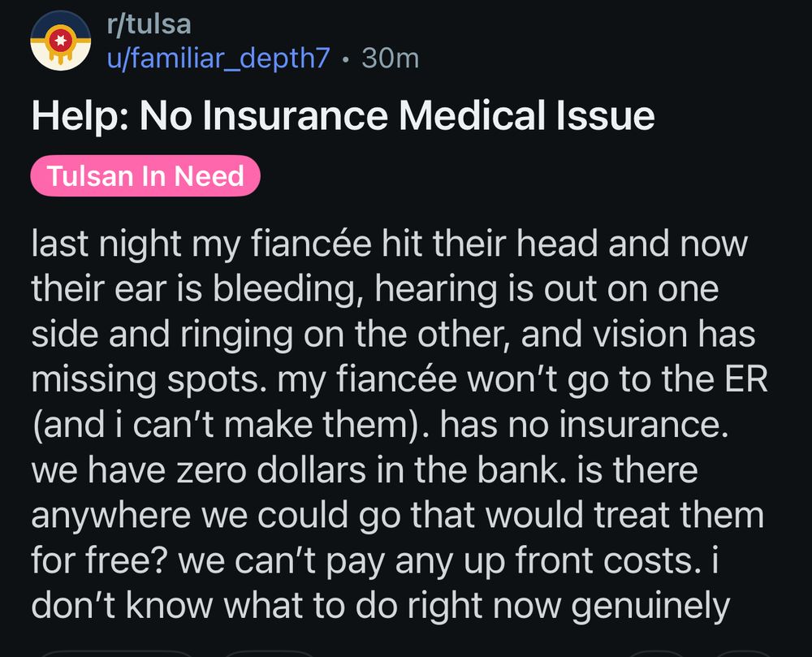Click the line 'we have zero dollars in the bank'

coord(296,470)
